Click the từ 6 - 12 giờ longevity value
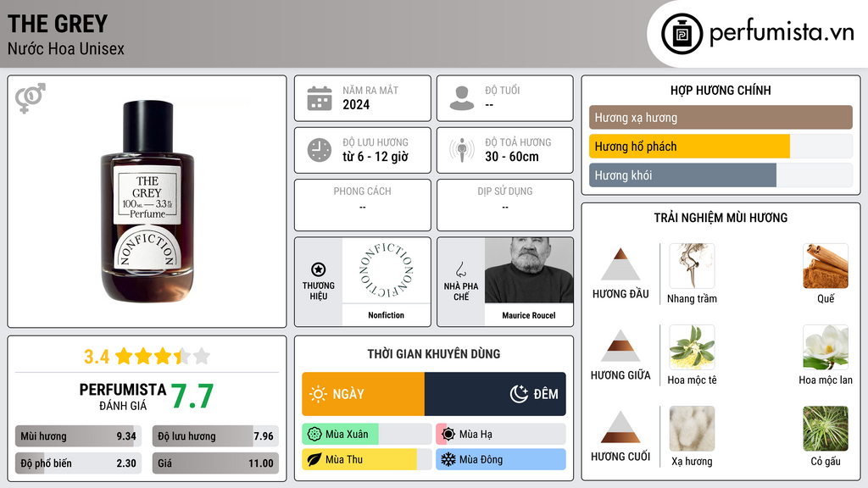 pos(376,157)
